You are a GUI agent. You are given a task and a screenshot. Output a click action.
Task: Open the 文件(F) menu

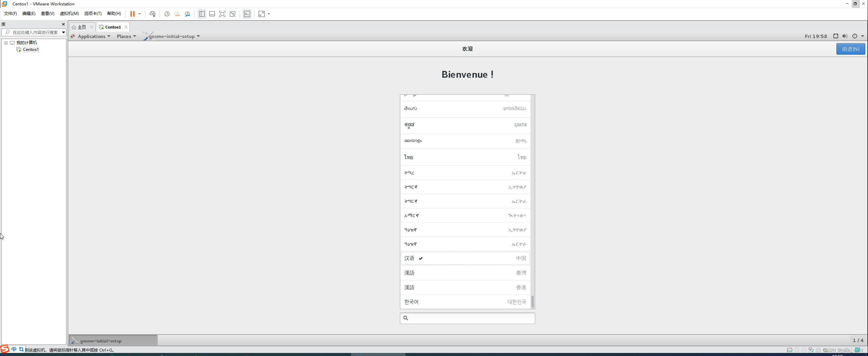[11, 14]
